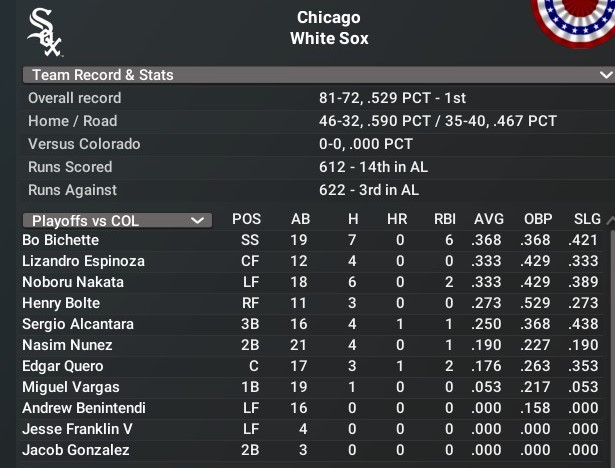The height and width of the screenshot is (468, 615).
Task: Sort the list by POS column
Action: click(246, 220)
